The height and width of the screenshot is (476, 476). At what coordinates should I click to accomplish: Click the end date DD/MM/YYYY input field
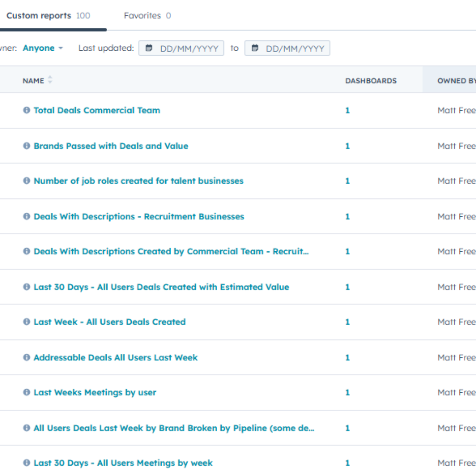287,48
